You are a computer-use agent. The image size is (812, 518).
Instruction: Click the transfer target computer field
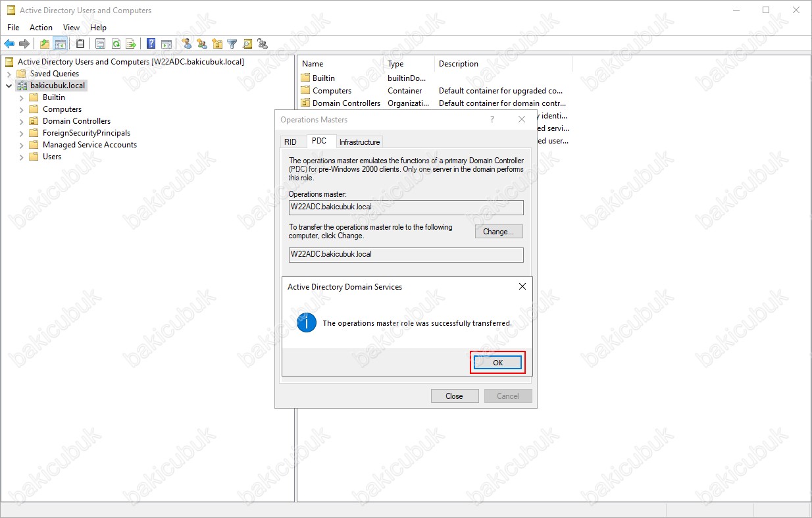(x=406, y=255)
